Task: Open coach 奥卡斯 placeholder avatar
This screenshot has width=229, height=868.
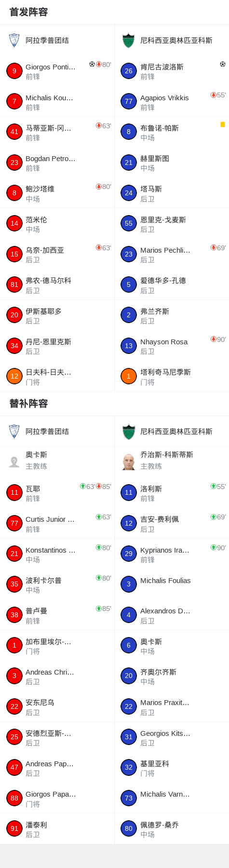Action: pyautogui.click(x=14, y=461)
